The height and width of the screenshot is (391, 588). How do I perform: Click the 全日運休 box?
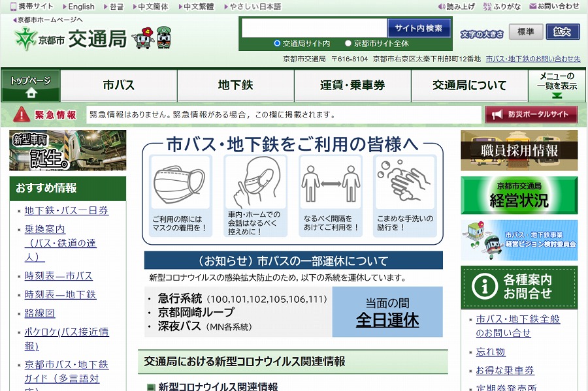(387, 312)
